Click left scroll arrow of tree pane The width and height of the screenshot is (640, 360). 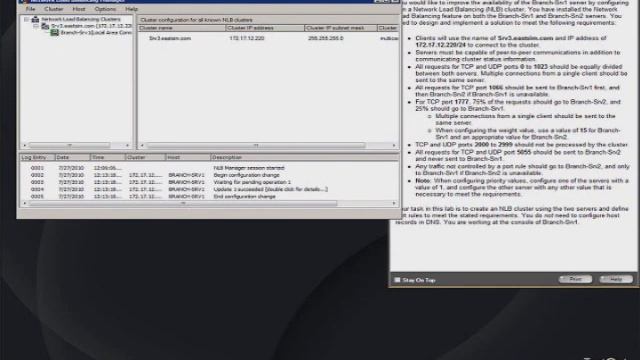tap(24, 145)
